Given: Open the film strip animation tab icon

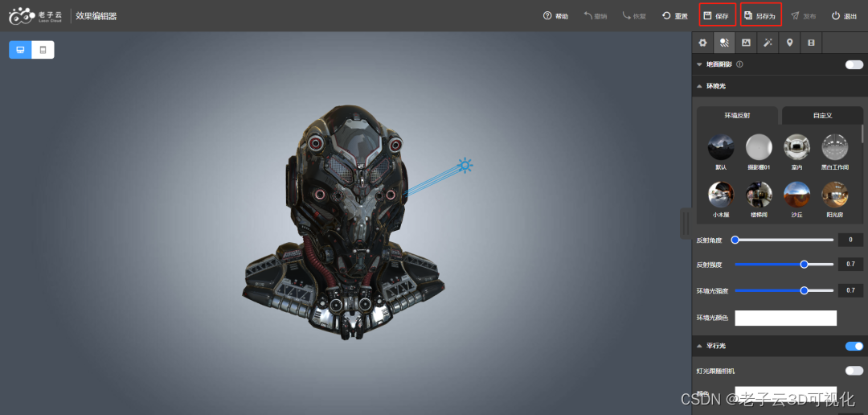Looking at the screenshot, I should click(811, 43).
